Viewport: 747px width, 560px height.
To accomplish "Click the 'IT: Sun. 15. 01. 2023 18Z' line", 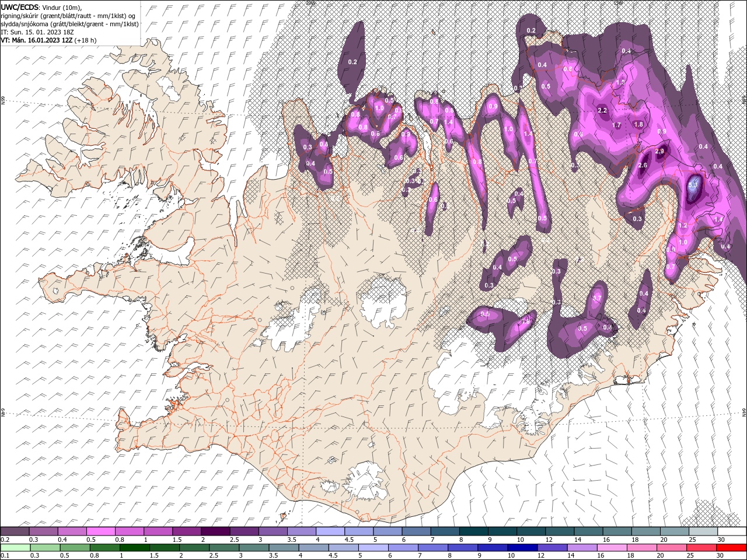I will click(37, 32).
